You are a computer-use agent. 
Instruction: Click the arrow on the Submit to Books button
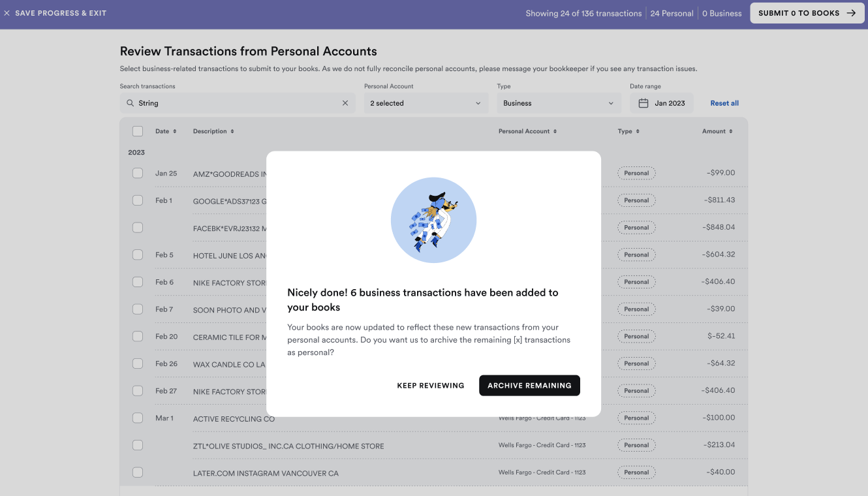point(850,12)
